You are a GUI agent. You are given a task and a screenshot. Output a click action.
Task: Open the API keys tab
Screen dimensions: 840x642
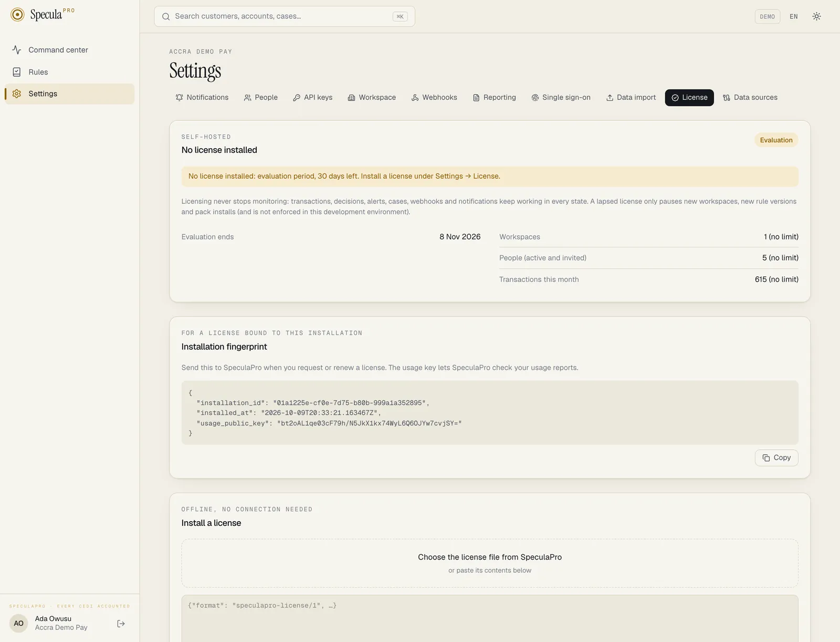point(313,98)
